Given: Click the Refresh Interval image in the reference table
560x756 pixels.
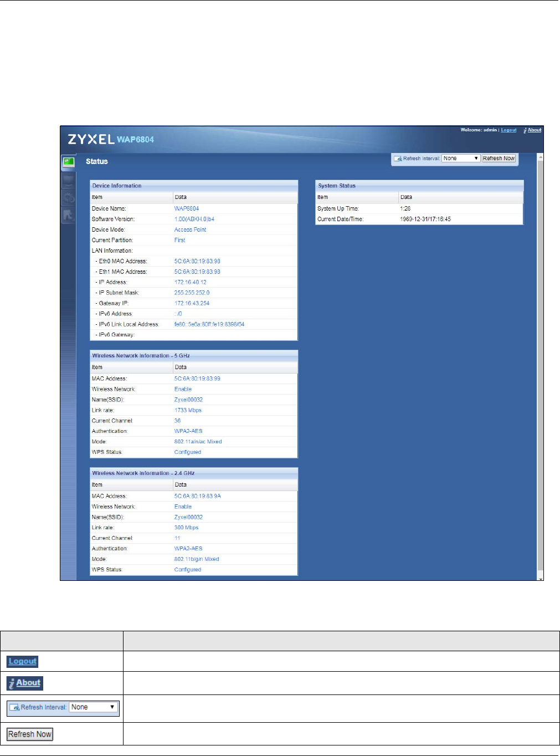Looking at the screenshot, I should click(x=63, y=707).
